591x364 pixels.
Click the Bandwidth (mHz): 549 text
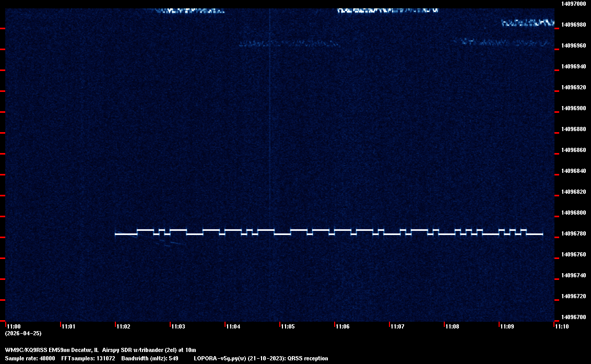150,358
